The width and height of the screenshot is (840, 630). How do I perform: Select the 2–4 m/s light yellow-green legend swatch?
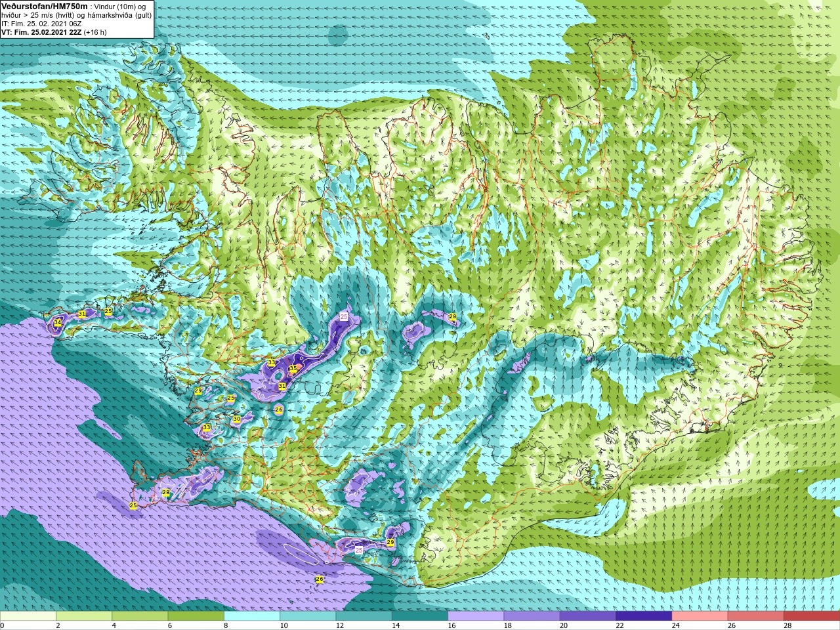point(84,616)
